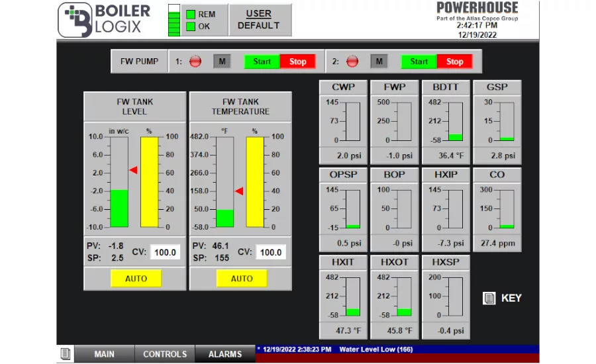The height and width of the screenshot is (364, 596).
Task: Open the page icon beside the MAIN tab
Action: pos(66,353)
